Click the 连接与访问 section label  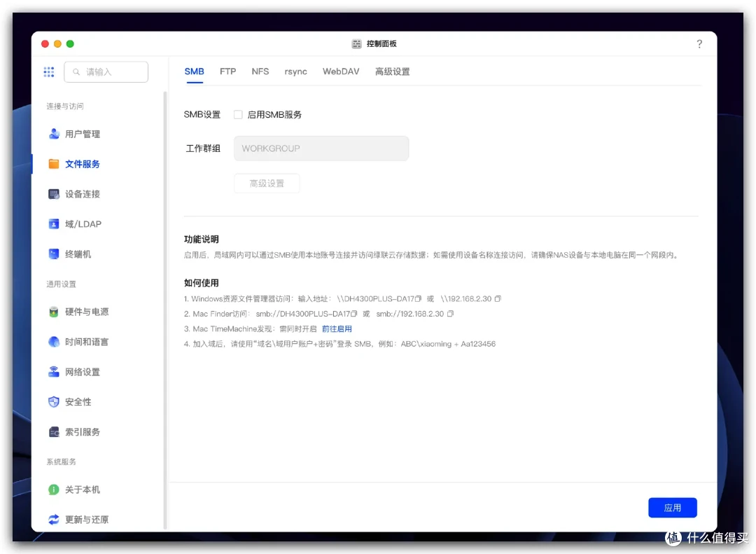[64, 106]
